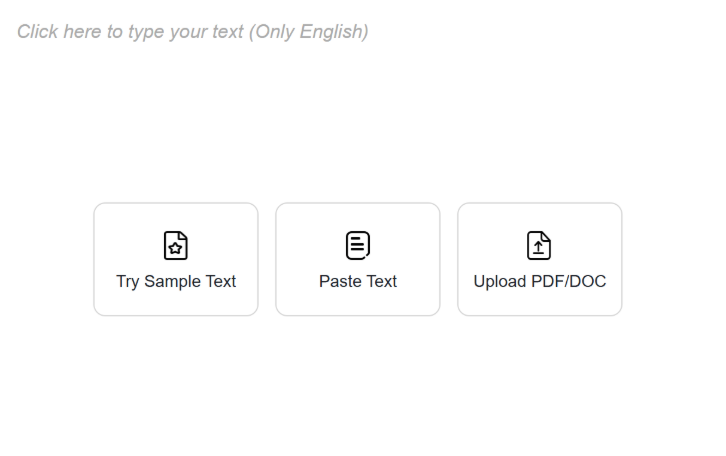Click the 'Paste Text' label

coord(358,281)
